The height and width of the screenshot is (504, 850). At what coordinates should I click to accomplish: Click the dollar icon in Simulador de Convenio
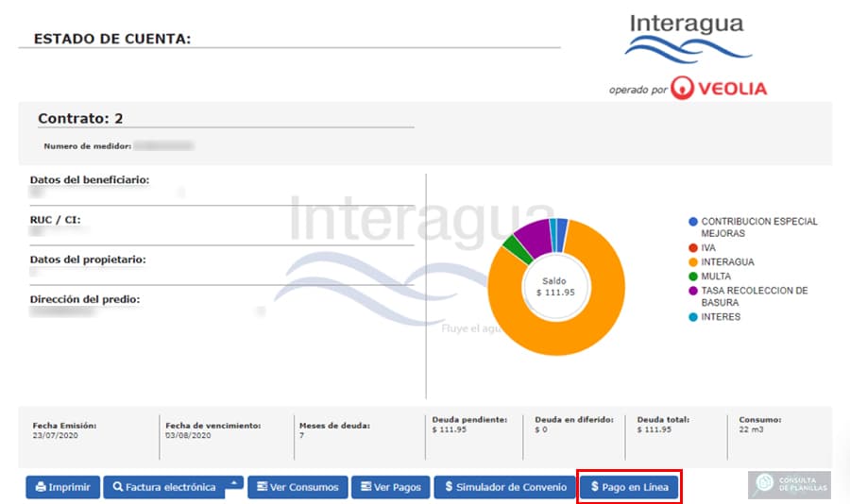[449, 487]
